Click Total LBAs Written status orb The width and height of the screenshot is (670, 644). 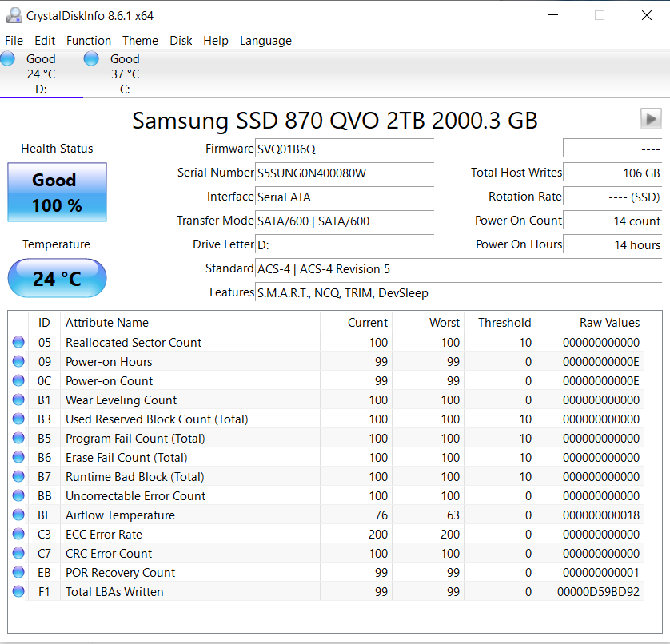click(x=18, y=592)
